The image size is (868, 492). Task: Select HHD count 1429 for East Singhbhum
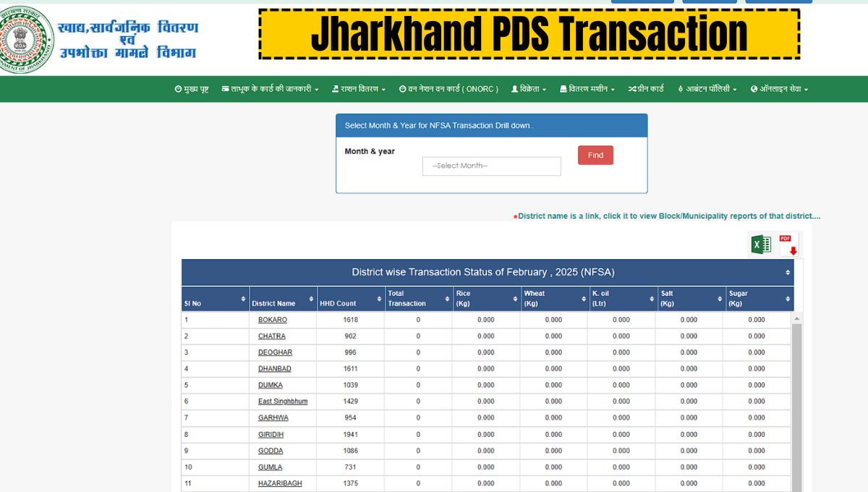(x=350, y=402)
